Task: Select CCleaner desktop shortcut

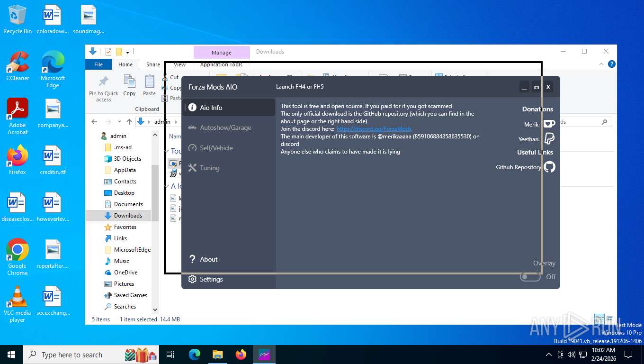Action: pyautogui.click(x=18, y=66)
